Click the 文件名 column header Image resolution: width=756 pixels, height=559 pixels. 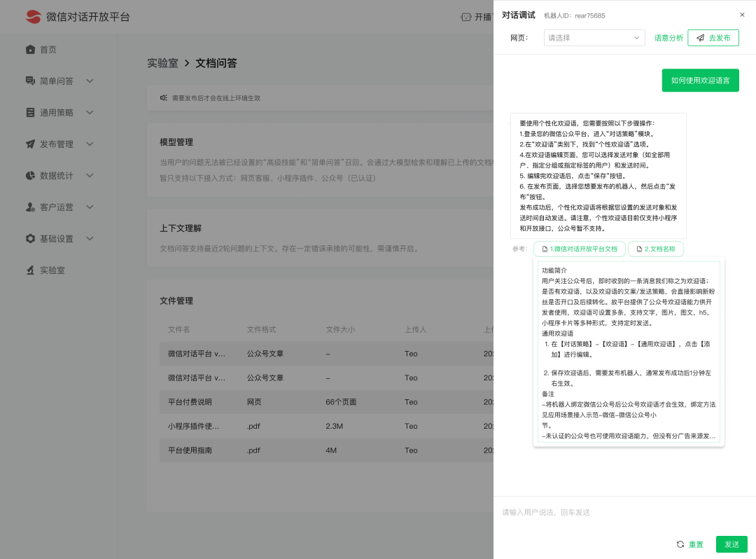click(179, 329)
